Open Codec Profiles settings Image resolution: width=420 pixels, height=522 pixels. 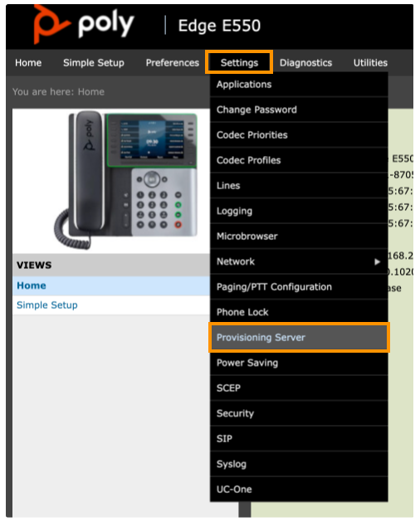coord(299,160)
